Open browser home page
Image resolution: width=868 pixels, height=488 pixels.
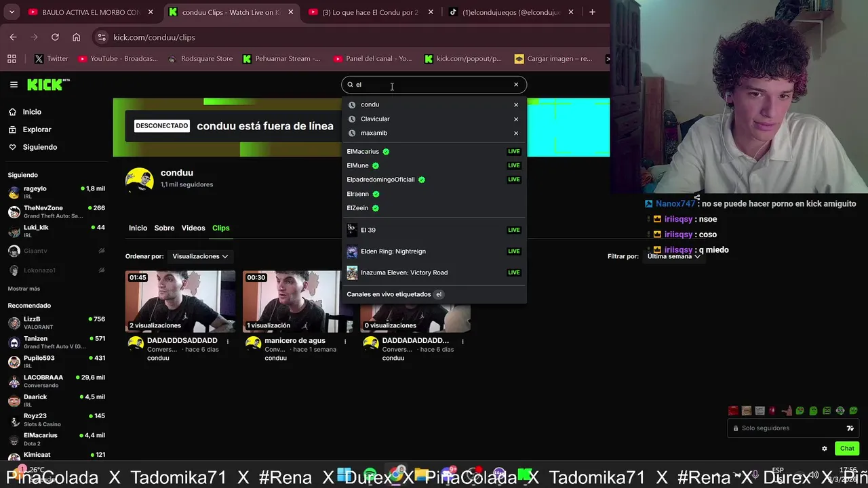click(x=76, y=37)
